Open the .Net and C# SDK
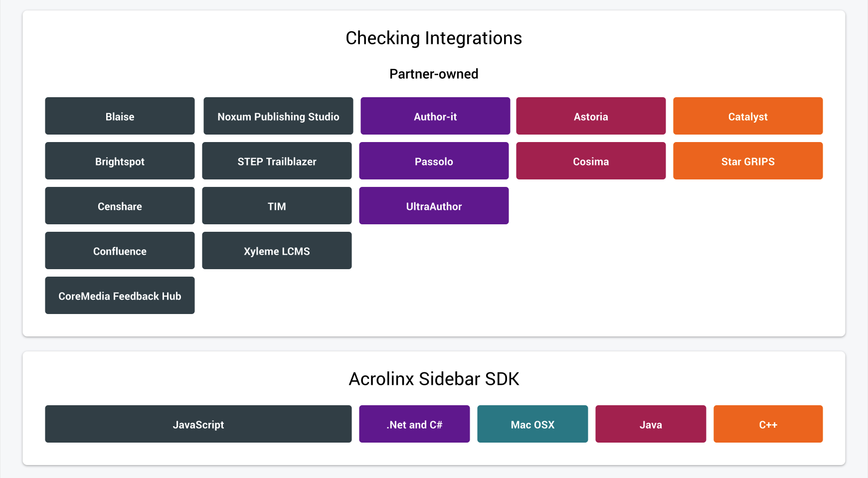Screen dimensions: 868x478 point(414,424)
